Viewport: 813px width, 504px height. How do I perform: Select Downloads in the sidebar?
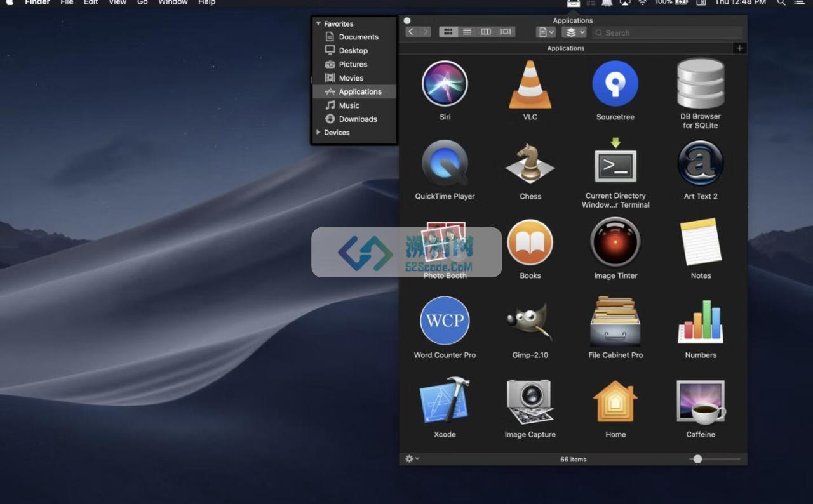click(354, 119)
